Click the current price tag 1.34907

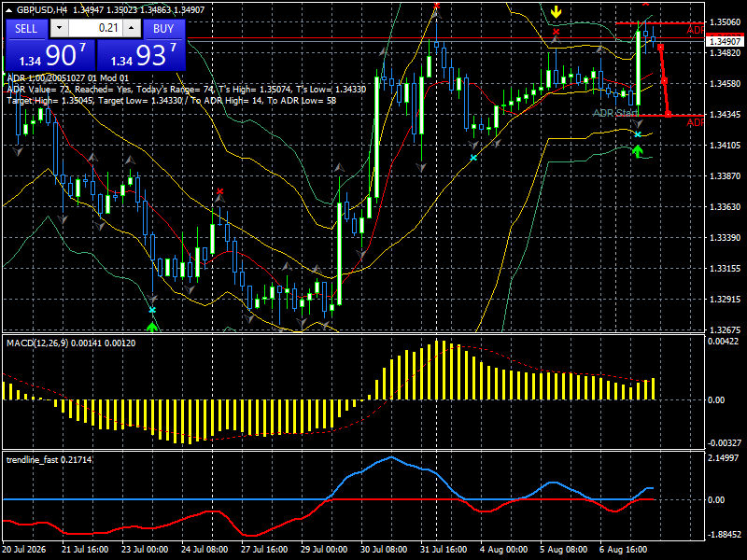click(x=725, y=41)
